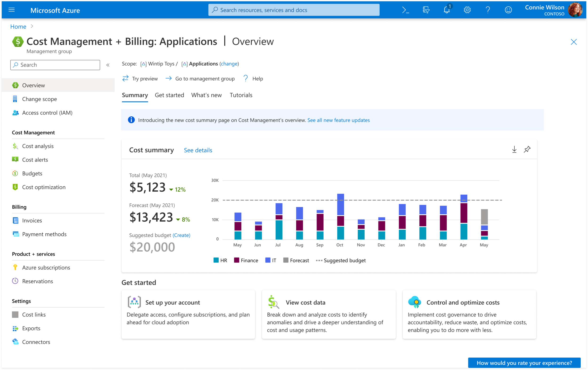
Task: Open the What's new tab
Action: tap(206, 95)
